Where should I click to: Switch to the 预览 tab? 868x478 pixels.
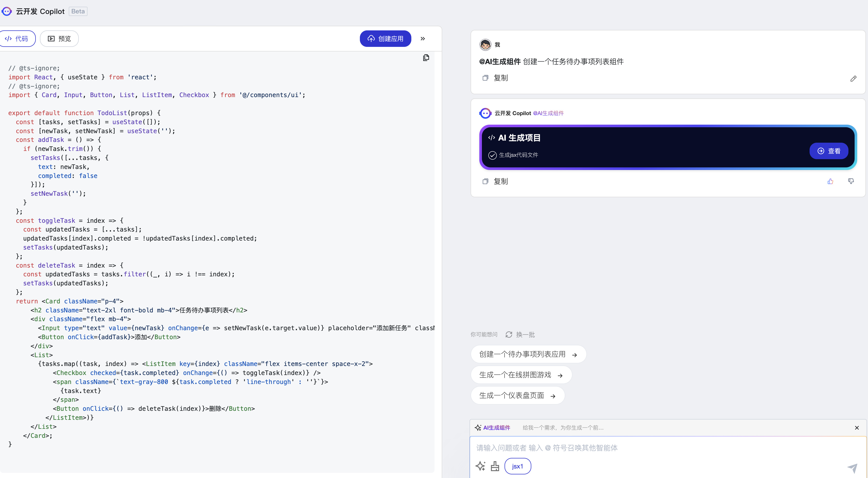click(59, 39)
